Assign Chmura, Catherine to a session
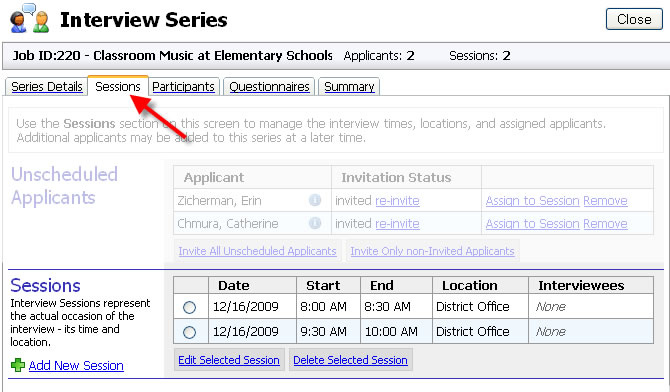Screen dimensions: 670x392 click(x=532, y=224)
